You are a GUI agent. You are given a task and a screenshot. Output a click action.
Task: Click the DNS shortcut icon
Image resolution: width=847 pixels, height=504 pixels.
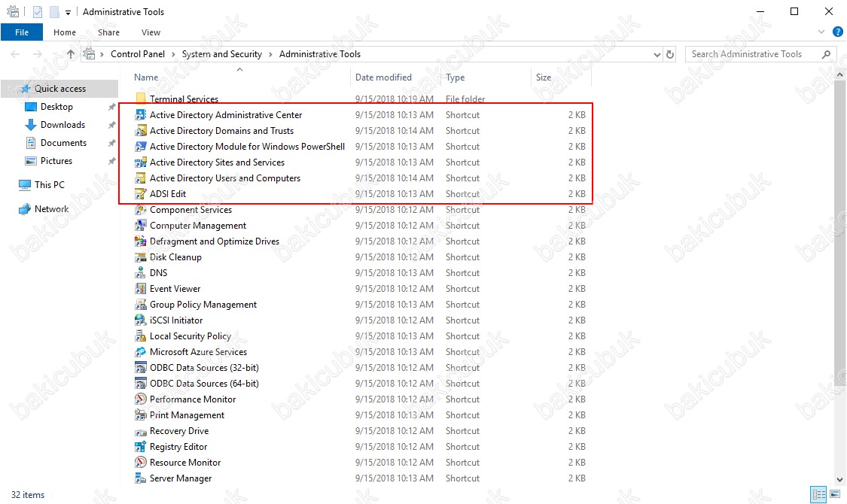pos(140,273)
